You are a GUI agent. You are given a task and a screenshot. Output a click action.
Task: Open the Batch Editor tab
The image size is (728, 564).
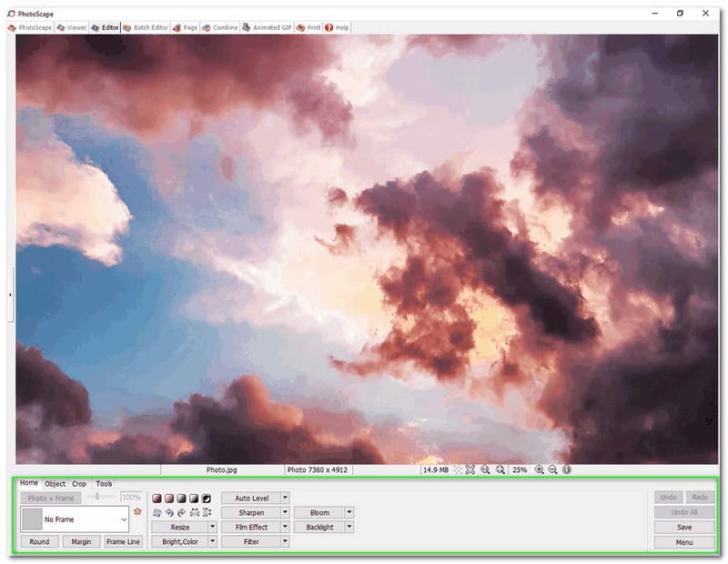coord(146,27)
